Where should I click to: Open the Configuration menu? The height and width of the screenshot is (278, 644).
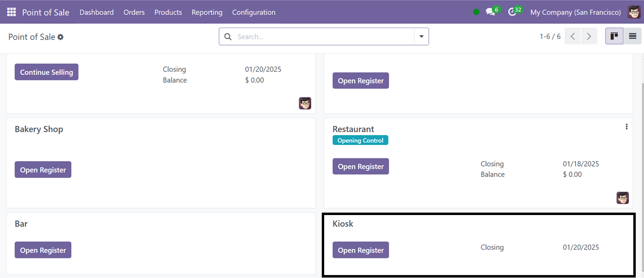(254, 12)
